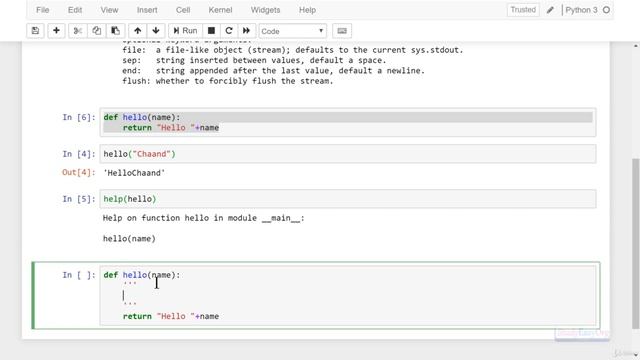Screen dimensions: 640x360
Task: Click the active cell's return statement line
Action: pos(171,316)
